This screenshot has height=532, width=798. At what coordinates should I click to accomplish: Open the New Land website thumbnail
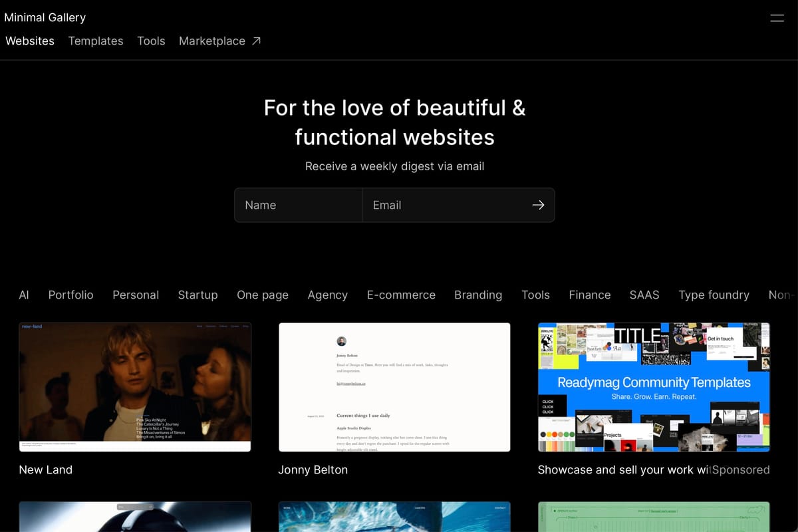[135, 387]
